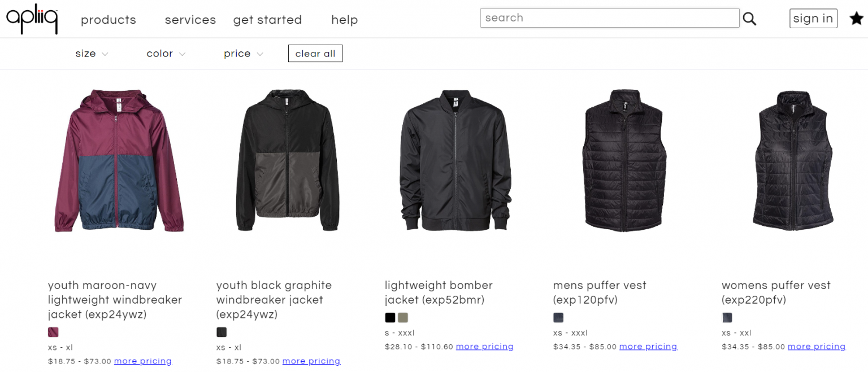Open the color filter dropdown
Screen dimensions: 868x372
(x=166, y=53)
